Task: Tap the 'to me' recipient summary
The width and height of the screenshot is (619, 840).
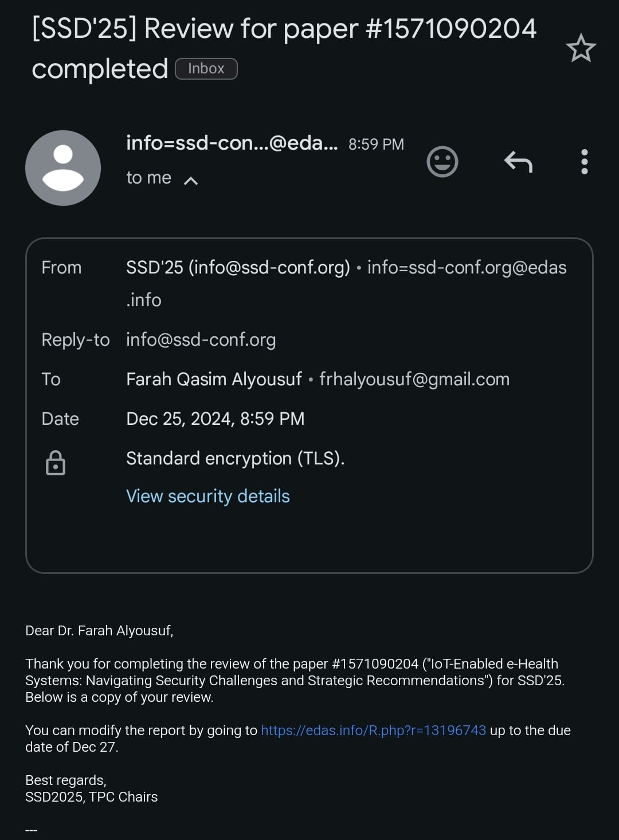Action: [148, 178]
